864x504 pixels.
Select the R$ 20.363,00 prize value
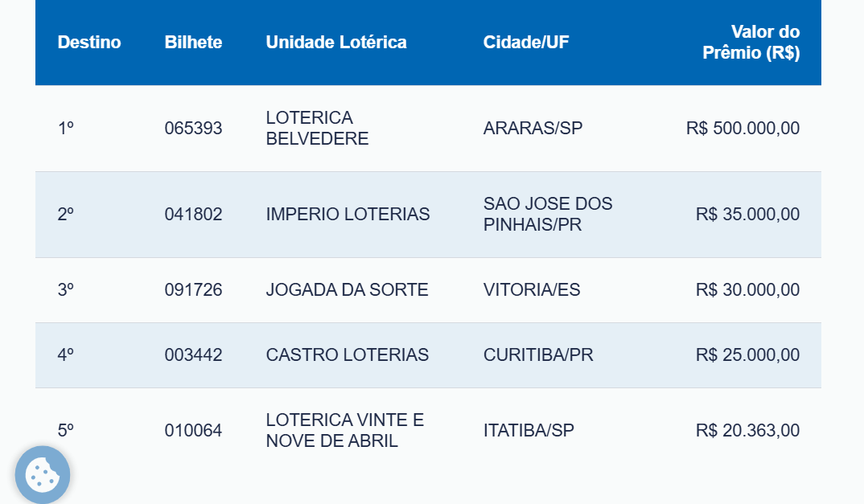(x=747, y=430)
